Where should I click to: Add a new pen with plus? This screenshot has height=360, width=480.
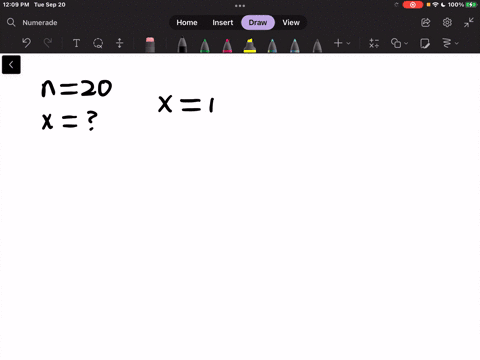pos(338,43)
